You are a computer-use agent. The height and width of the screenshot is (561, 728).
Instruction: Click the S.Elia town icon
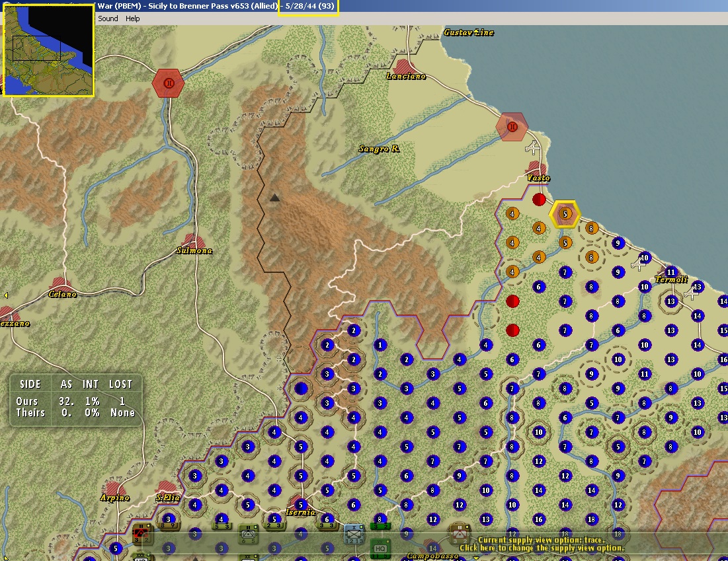pos(166,488)
